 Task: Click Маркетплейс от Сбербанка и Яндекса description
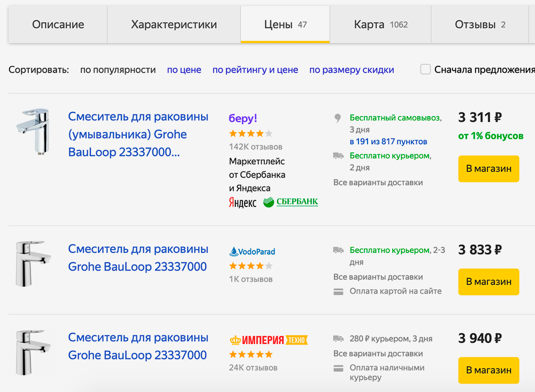[257, 175]
